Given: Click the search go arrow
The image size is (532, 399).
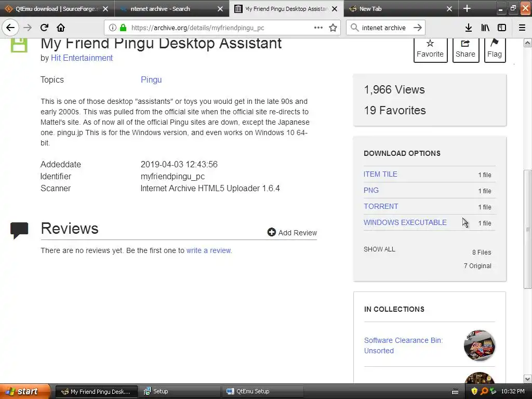Looking at the screenshot, I should (x=418, y=28).
